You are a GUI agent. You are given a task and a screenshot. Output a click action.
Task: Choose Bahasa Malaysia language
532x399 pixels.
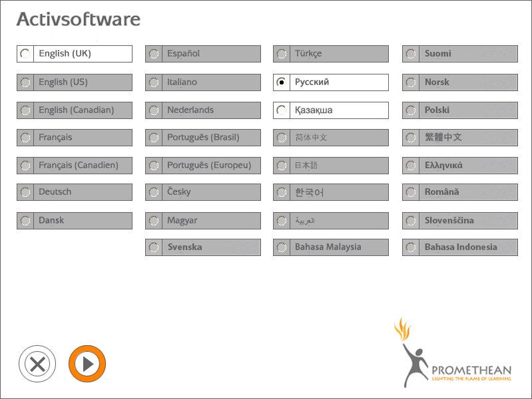coord(330,247)
